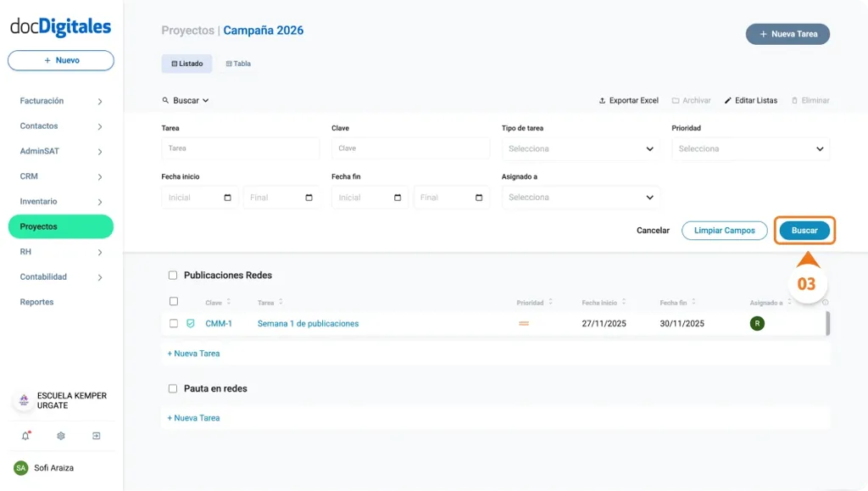Click the logout icon near the sidebar bottom
The width and height of the screenshot is (868, 491).
point(97,435)
